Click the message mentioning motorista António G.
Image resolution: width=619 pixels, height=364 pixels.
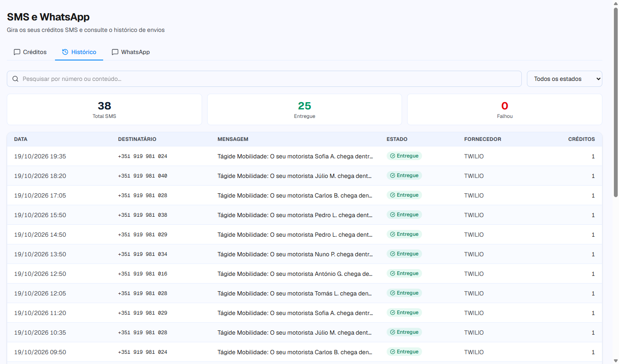point(295,274)
